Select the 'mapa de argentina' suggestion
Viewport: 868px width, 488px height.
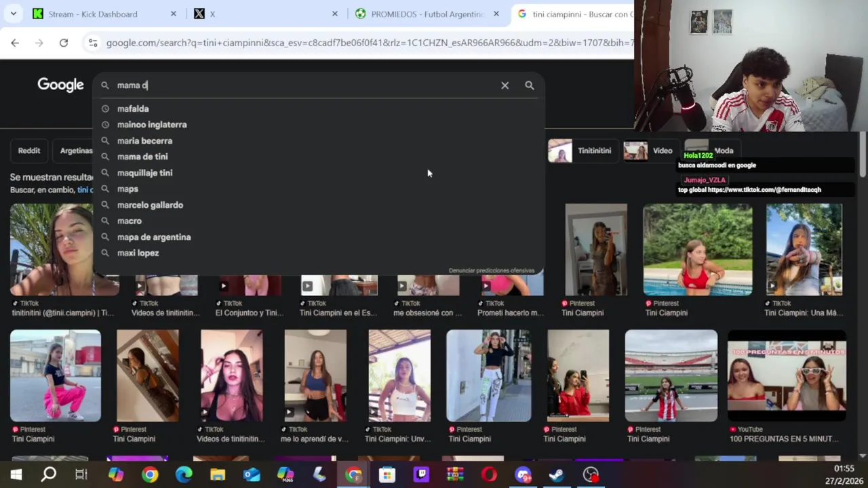click(x=319, y=237)
